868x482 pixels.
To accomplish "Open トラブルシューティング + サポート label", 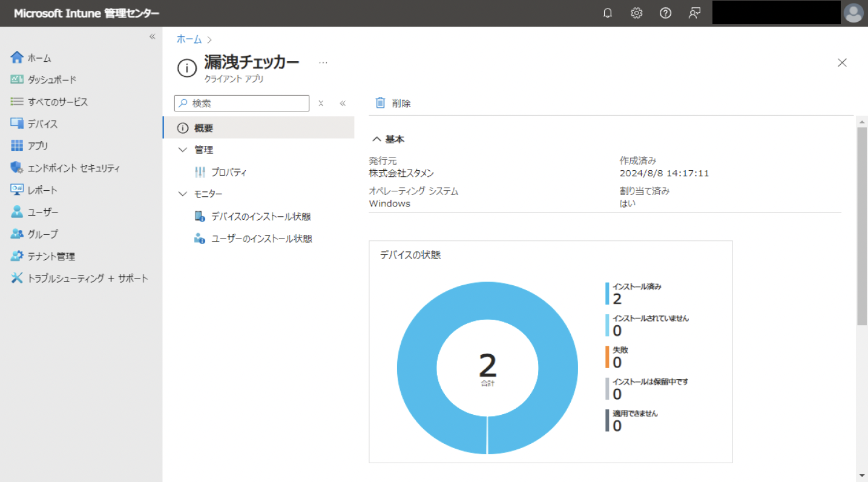I will pos(88,279).
